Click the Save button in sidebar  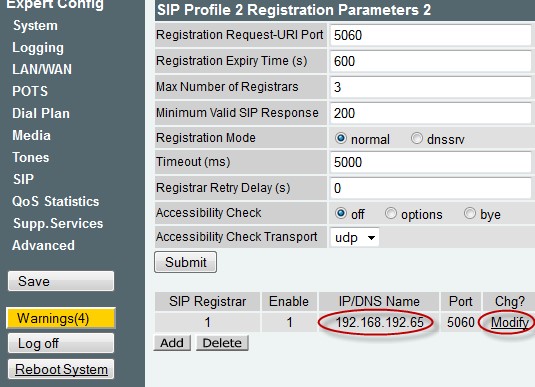(x=61, y=281)
